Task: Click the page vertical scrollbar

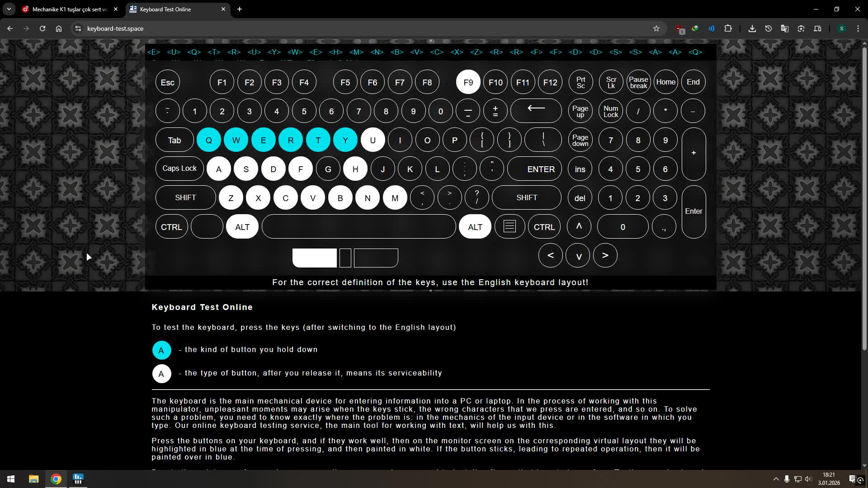Action: pyautogui.click(x=864, y=199)
